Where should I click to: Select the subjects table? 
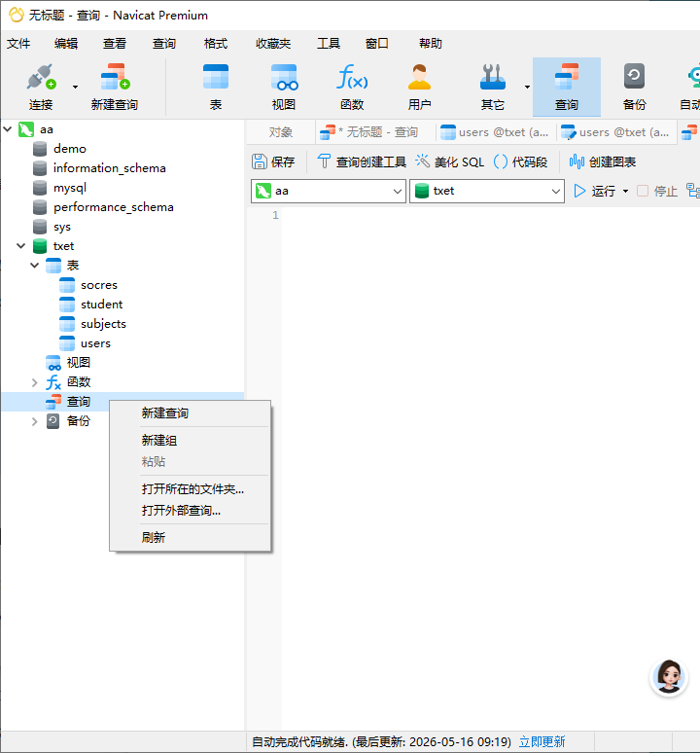point(103,324)
